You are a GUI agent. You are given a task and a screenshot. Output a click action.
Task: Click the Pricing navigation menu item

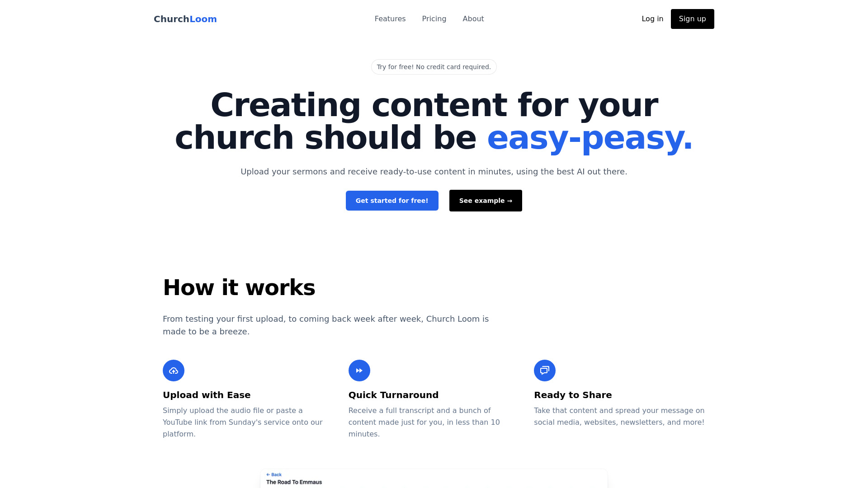(x=434, y=19)
